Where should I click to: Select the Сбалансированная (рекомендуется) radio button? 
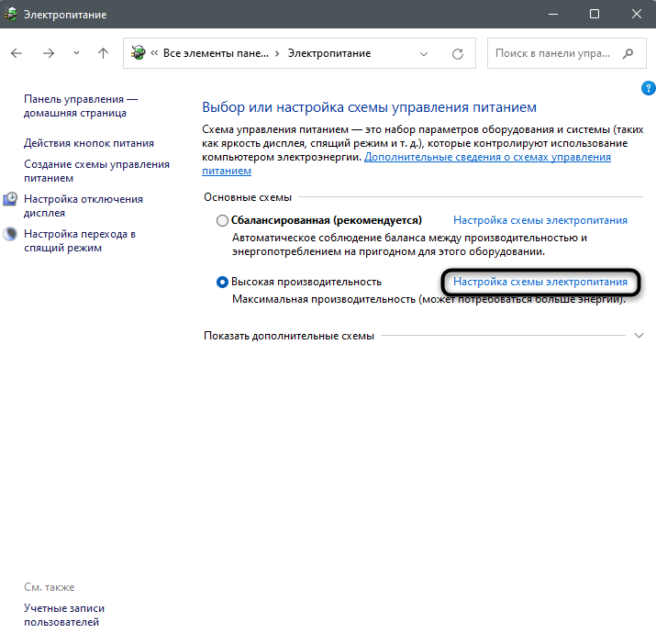(222, 220)
